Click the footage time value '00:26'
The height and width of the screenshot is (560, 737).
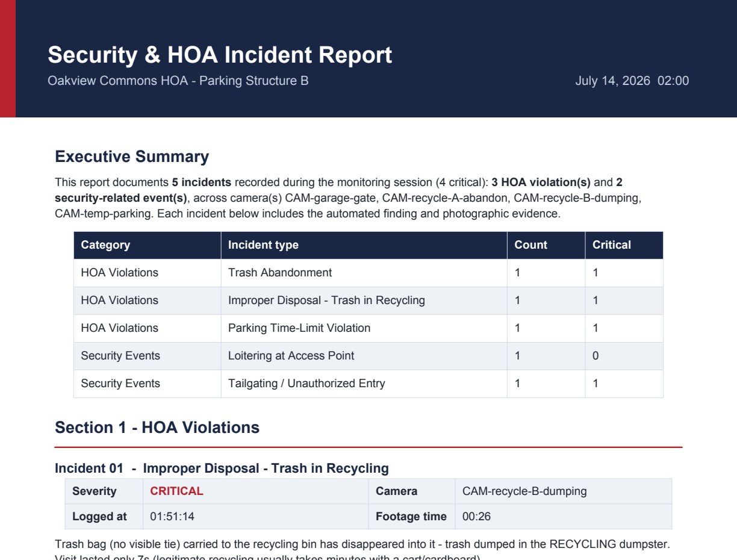coord(476,517)
